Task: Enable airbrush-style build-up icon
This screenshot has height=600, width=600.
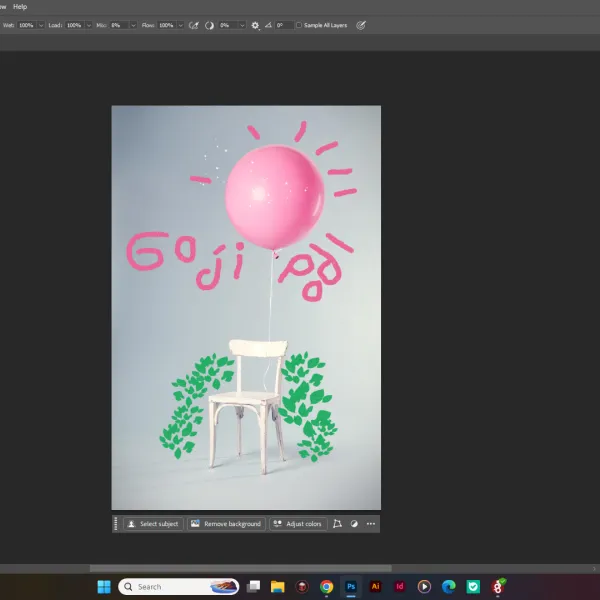Action: point(194,25)
